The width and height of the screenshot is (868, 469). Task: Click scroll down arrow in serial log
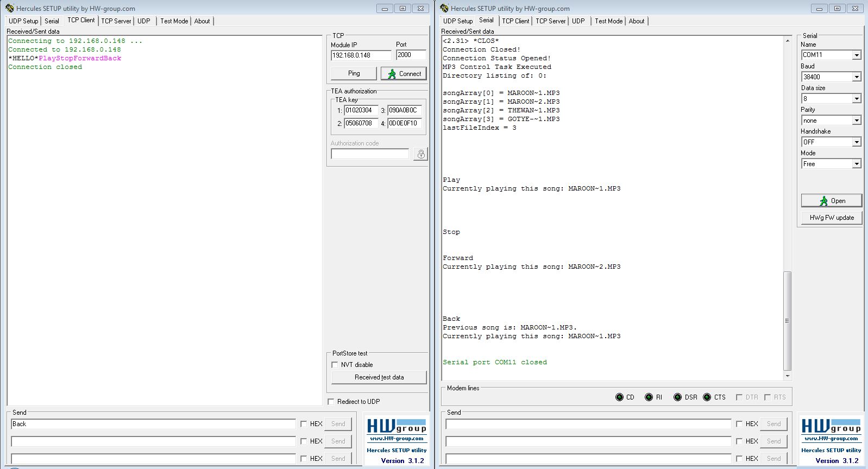(787, 376)
